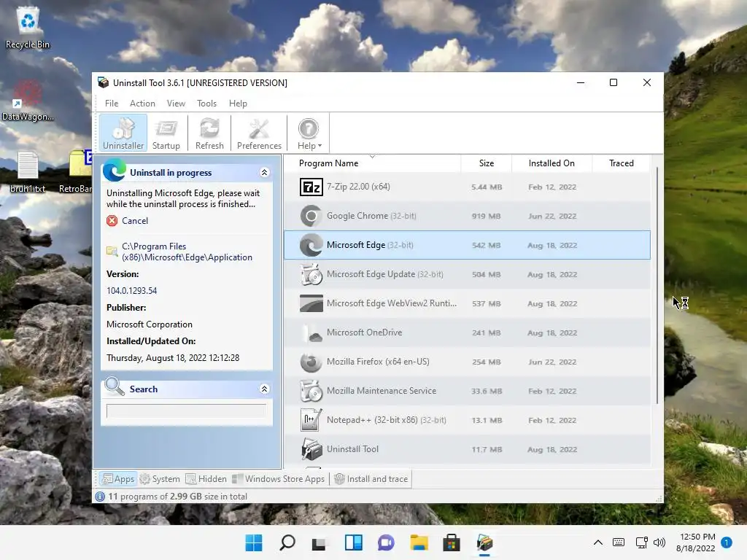The height and width of the screenshot is (560, 747).
Task: Switch to the Hidden tab
Action: coord(206,478)
